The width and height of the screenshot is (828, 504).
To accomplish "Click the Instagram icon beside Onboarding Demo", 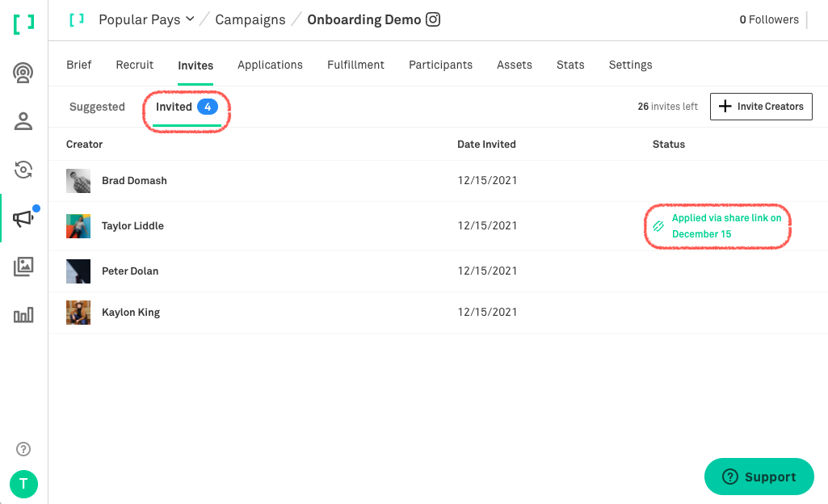I will point(433,19).
